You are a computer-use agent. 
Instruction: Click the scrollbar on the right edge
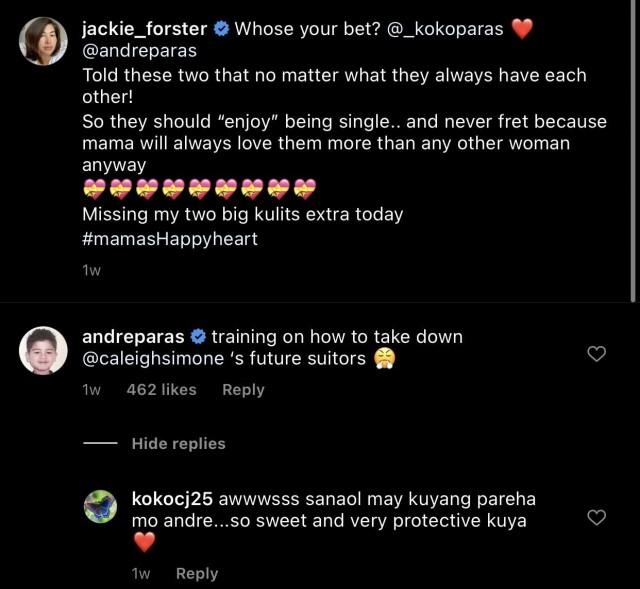tap(634, 150)
